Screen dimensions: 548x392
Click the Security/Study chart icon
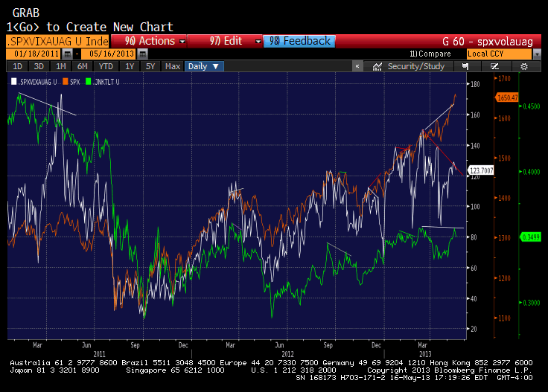click(x=377, y=67)
